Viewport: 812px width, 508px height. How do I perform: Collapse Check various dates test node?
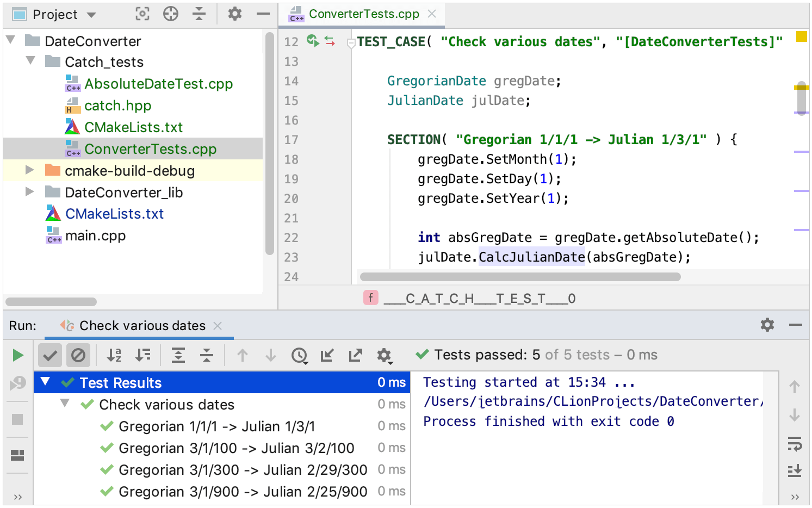coord(65,404)
